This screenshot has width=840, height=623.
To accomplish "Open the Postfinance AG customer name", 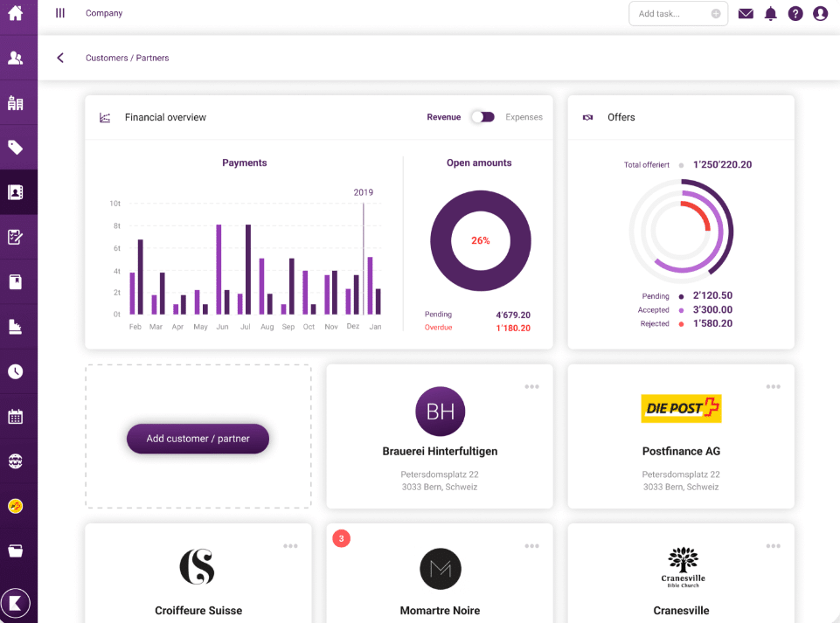I will coord(681,451).
